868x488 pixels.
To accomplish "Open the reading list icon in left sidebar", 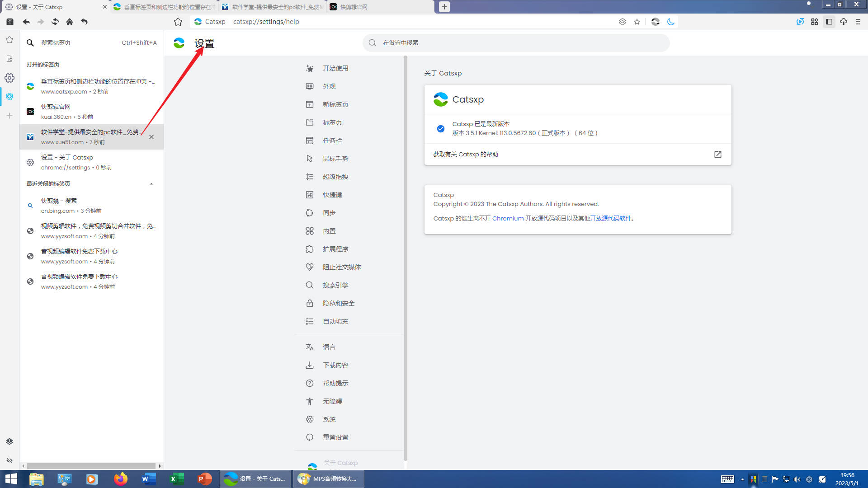I will 9,59.
